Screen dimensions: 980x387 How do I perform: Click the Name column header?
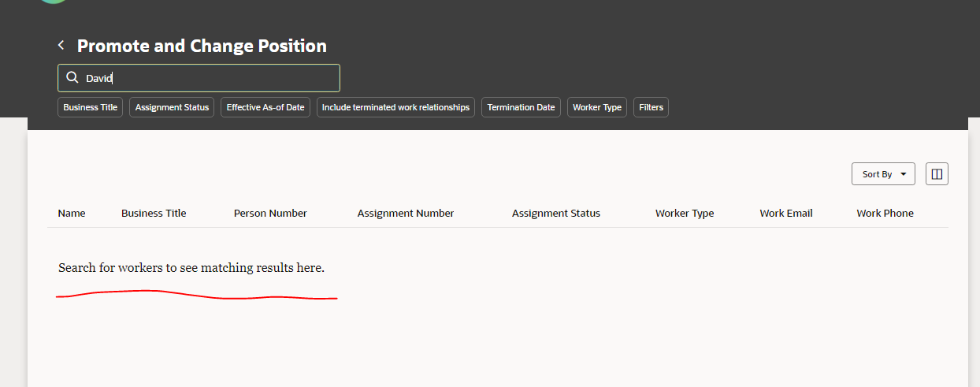72,214
